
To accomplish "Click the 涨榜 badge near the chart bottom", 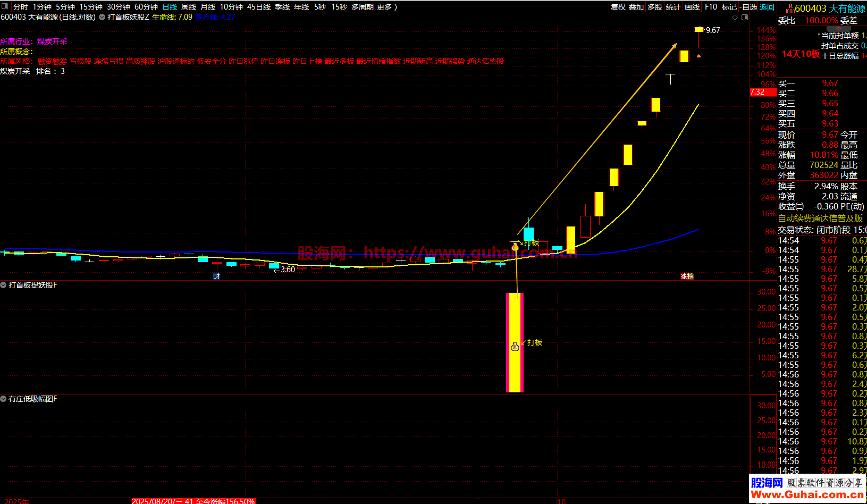I will coord(687,276).
